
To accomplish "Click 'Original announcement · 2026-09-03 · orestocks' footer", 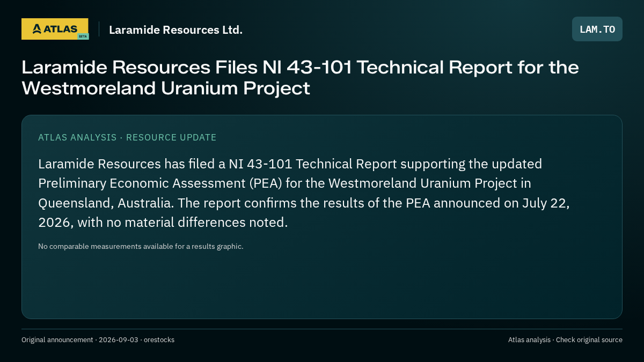I will 98,340.
